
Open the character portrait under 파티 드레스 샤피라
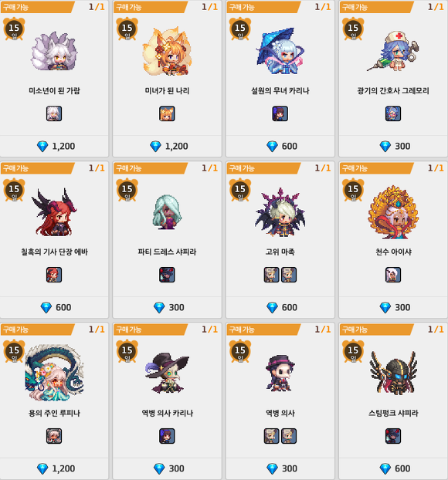(167, 275)
